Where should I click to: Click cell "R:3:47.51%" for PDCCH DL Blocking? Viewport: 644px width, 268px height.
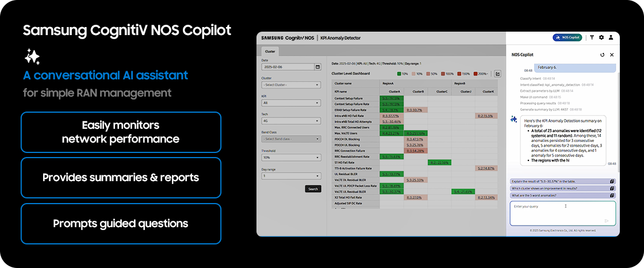click(x=416, y=139)
